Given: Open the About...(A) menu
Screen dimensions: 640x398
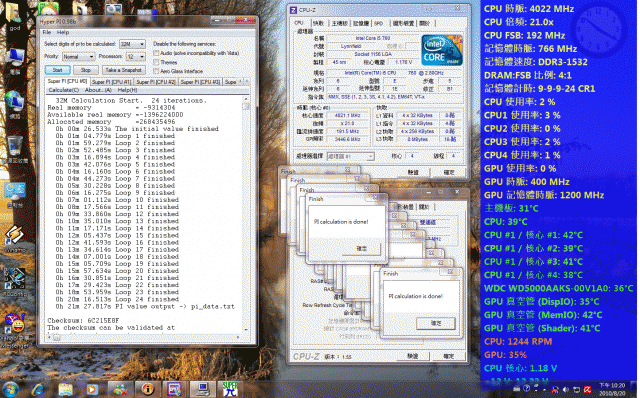Looking at the screenshot, I should click(98, 90).
